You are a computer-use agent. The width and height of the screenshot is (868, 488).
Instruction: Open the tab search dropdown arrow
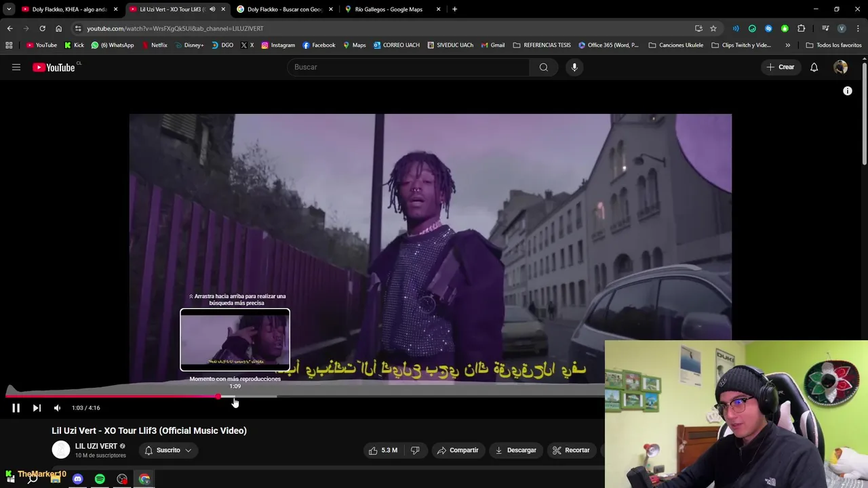(8, 9)
